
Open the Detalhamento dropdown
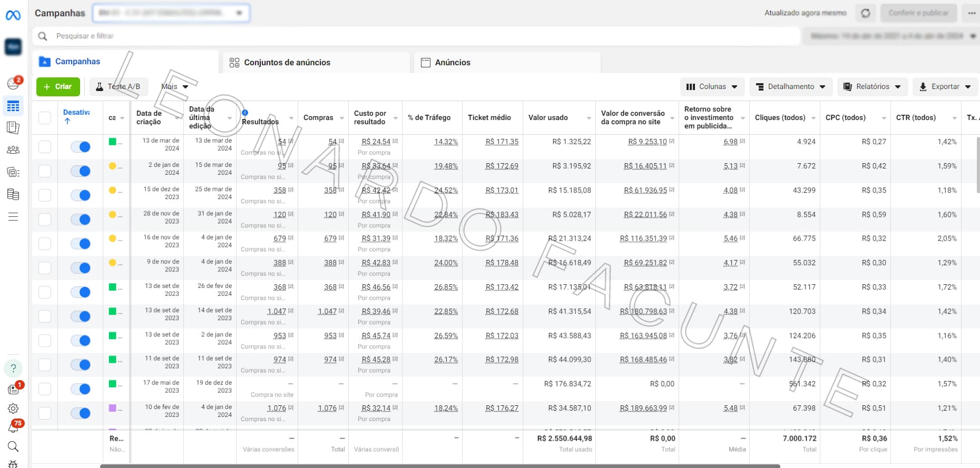[790, 87]
